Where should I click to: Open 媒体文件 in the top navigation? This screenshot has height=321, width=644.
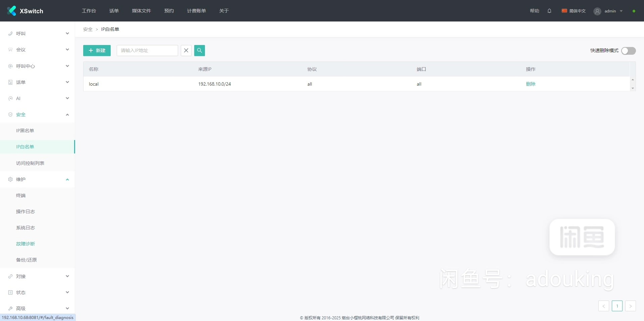click(142, 11)
